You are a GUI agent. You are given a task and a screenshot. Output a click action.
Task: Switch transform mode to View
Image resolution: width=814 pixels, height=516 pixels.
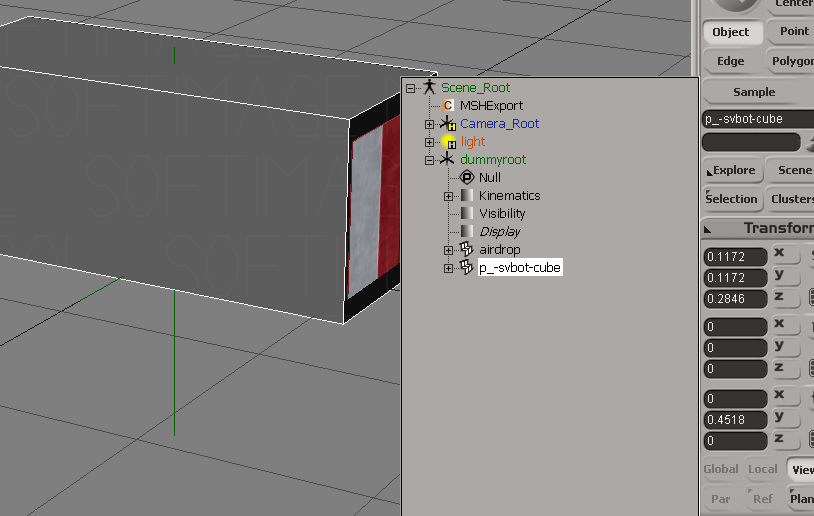coord(801,470)
